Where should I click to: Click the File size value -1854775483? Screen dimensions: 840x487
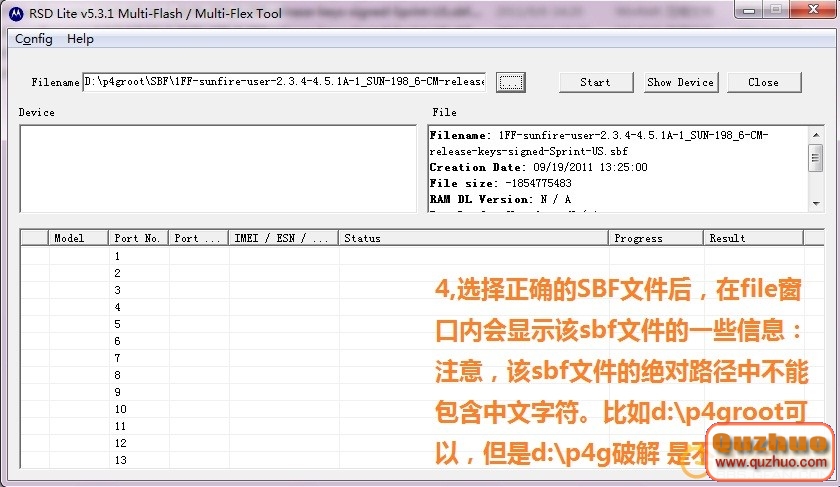[x=538, y=183]
